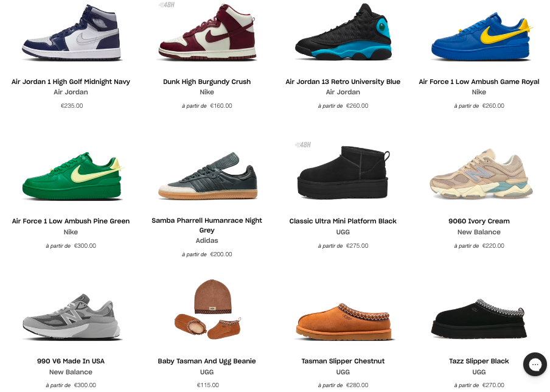View the Air Jordan 13 University Blue photo

pos(343,32)
